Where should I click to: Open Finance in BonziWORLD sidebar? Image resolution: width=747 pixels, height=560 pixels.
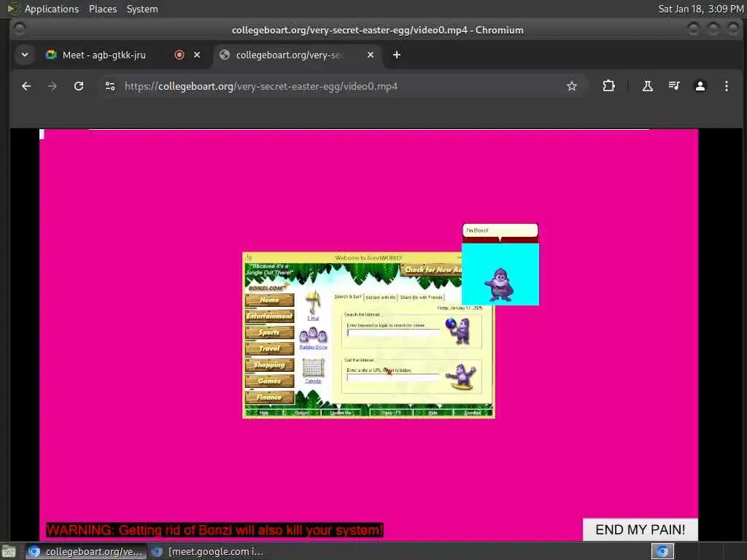[x=270, y=397]
